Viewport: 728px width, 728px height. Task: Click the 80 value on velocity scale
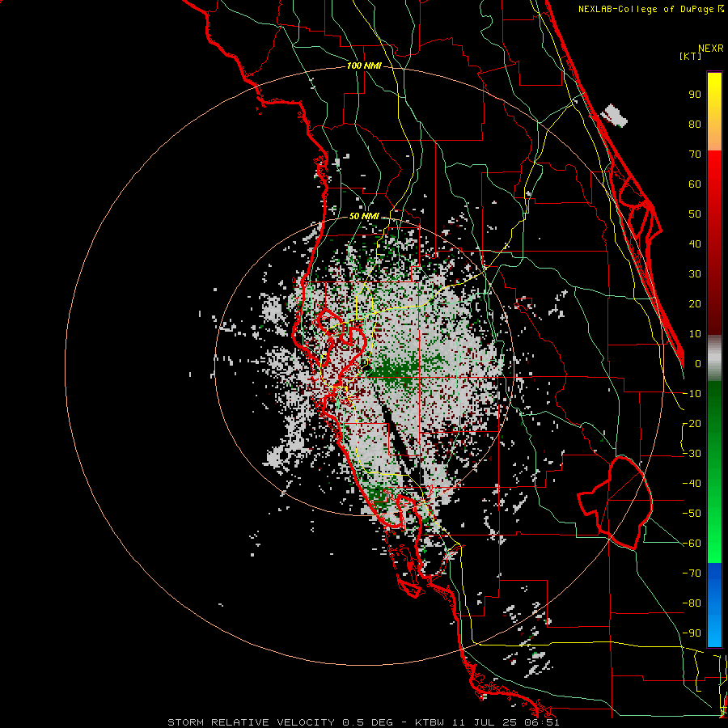695,125
